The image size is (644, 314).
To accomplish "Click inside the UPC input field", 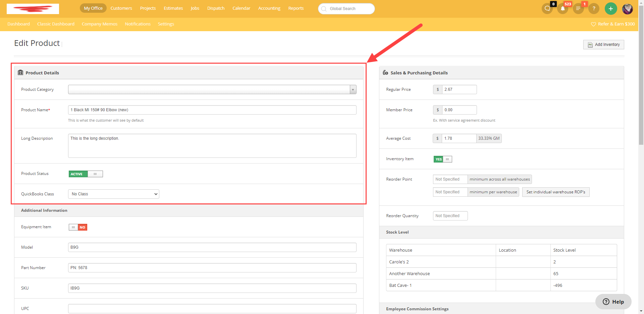I will (212, 308).
